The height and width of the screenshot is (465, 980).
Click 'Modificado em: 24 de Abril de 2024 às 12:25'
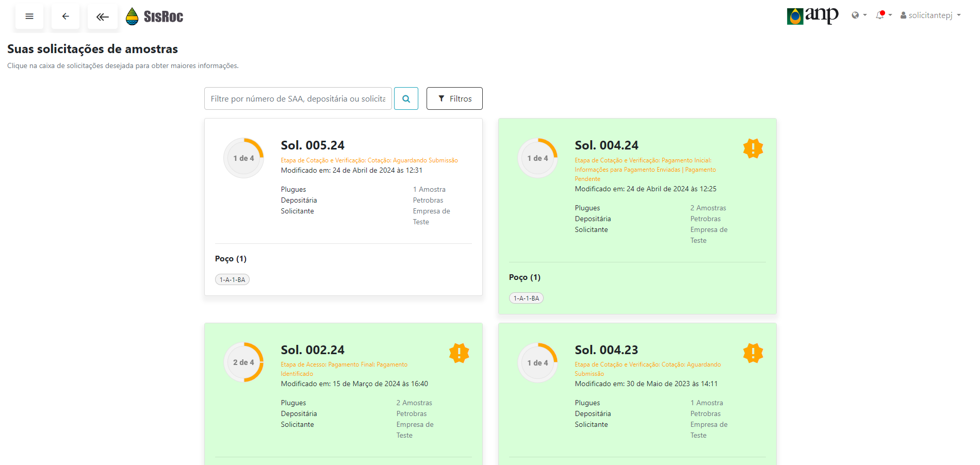tap(646, 189)
